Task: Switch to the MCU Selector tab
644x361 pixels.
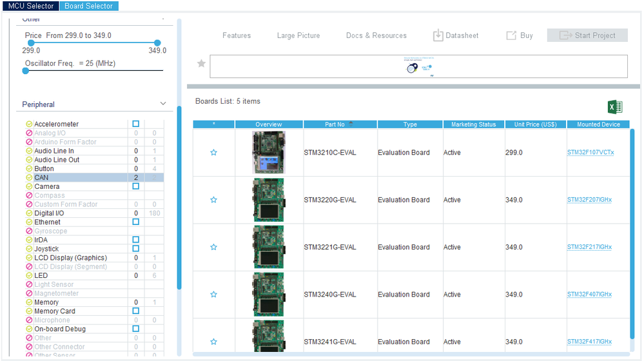Action: point(31,6)
